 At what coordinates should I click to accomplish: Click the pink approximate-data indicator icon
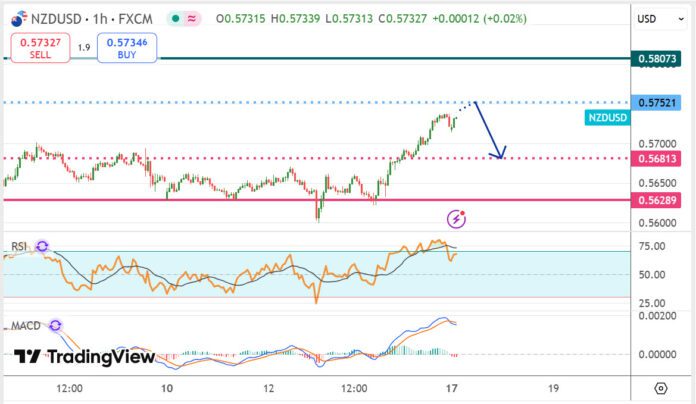point(192,19)
